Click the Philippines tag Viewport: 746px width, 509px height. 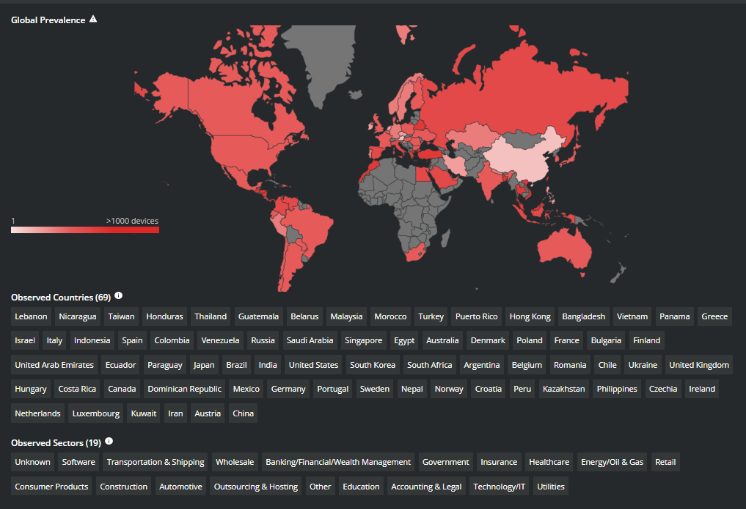point(617,389)
